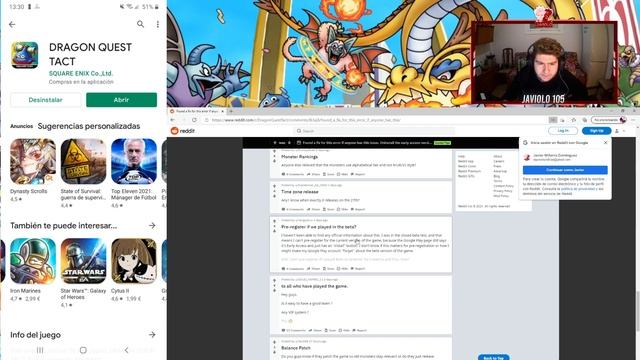
Task: Open 'Balance Patch' post title
Action: pyautogui.click(x=296, y=348)
